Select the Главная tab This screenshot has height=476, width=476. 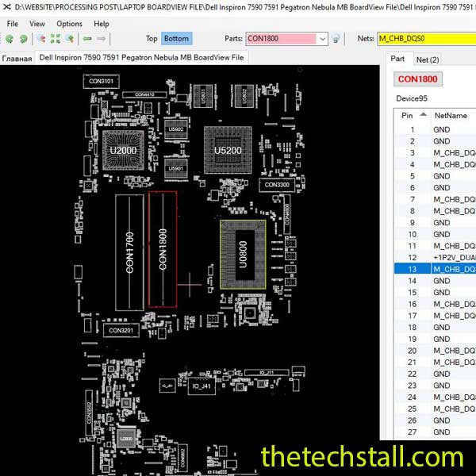coord(17,58)
